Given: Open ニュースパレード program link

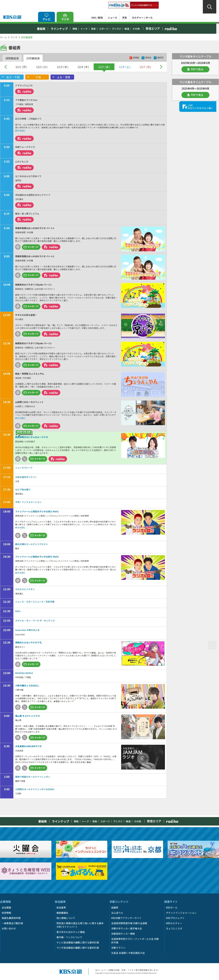Looking at the screenshot, I should point(24,467).
